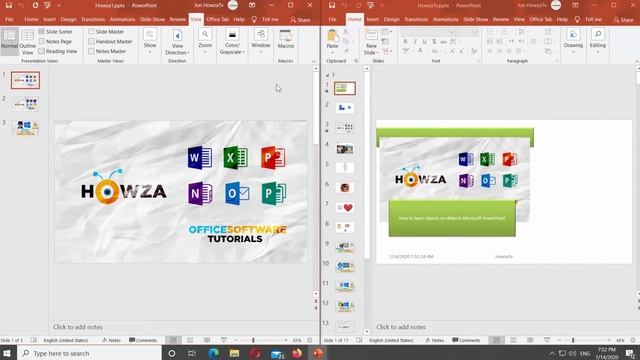Screen dimensions: 640x360
Task: Switch to Slide Sorter view in left ribbon
Action: click(56, 31)
